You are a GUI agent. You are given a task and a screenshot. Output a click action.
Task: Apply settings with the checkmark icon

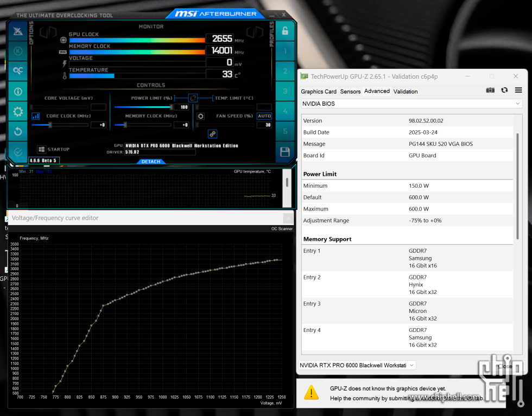click(17, 152)
